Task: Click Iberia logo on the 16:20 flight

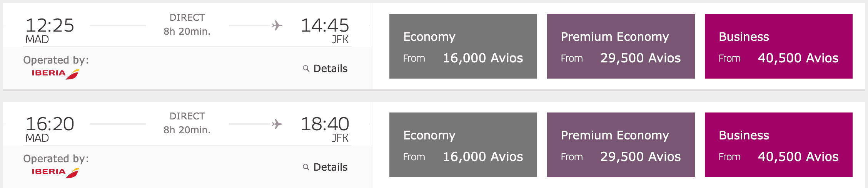Action: tap(55, 172)
